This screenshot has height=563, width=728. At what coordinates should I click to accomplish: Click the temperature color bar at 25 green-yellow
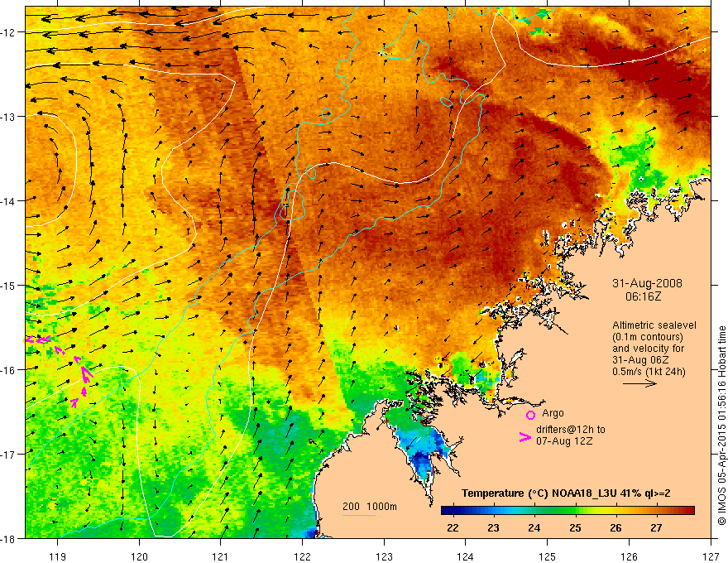(576, 511)
